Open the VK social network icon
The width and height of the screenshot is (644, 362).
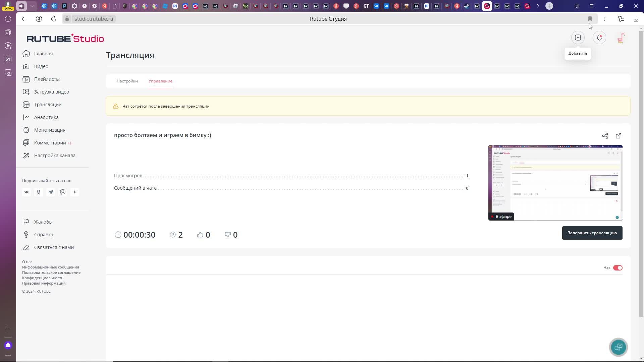coord(26,192)
